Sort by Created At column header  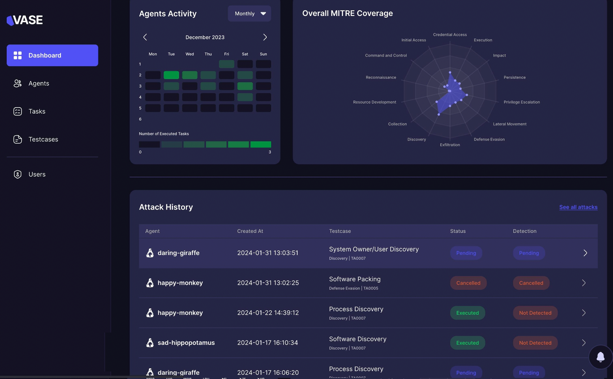(x=250, y=231)
